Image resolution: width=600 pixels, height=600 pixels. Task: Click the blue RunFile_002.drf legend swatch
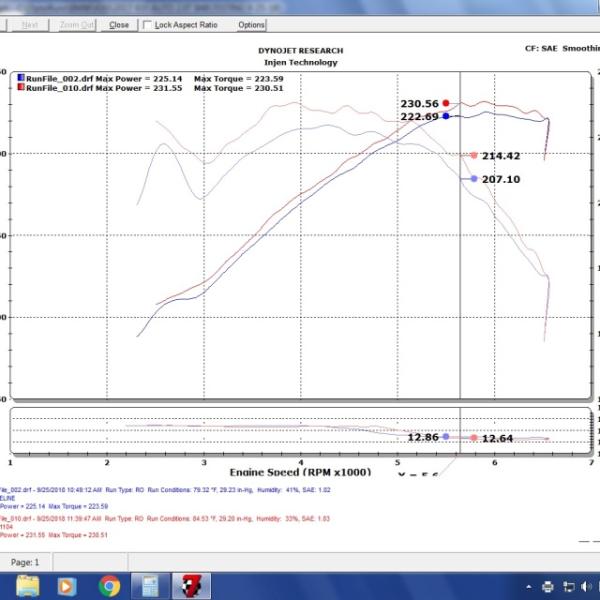pyautogui.click(x=20, y=77)
